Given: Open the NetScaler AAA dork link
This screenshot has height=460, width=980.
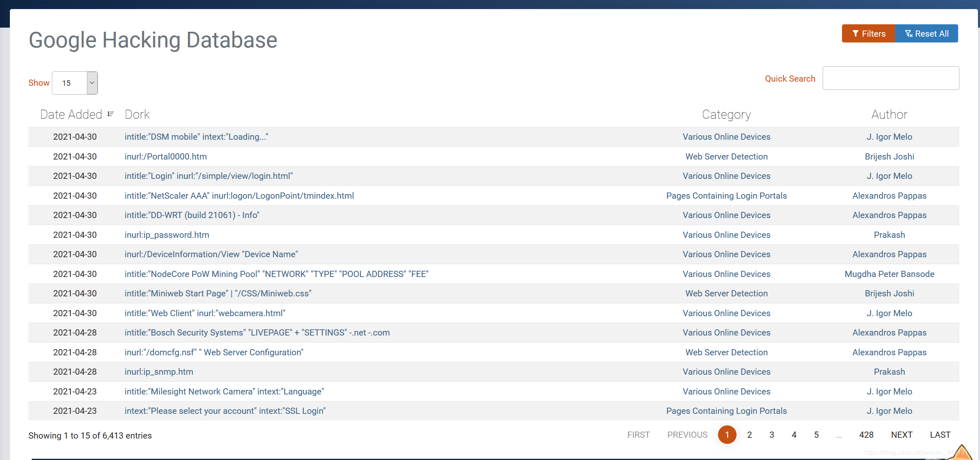Looking at the screenshot, I should coord(239,196).
